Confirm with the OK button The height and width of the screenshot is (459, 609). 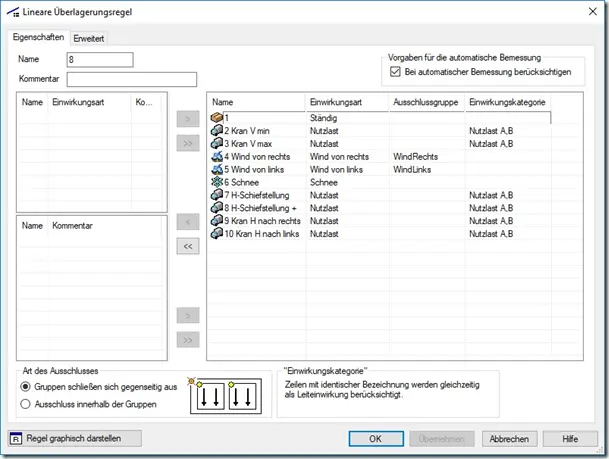376,439
